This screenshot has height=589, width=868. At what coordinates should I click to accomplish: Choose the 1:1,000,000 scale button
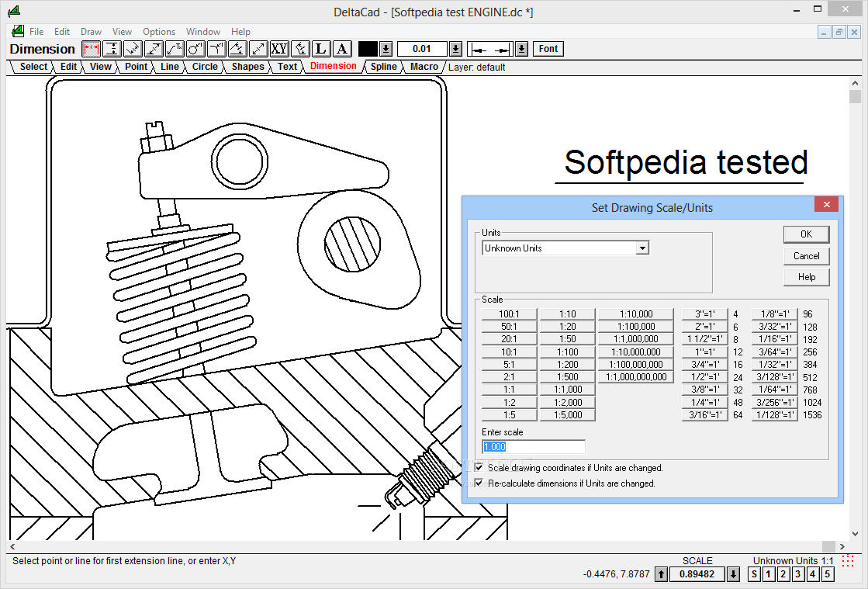click(635, 339)
